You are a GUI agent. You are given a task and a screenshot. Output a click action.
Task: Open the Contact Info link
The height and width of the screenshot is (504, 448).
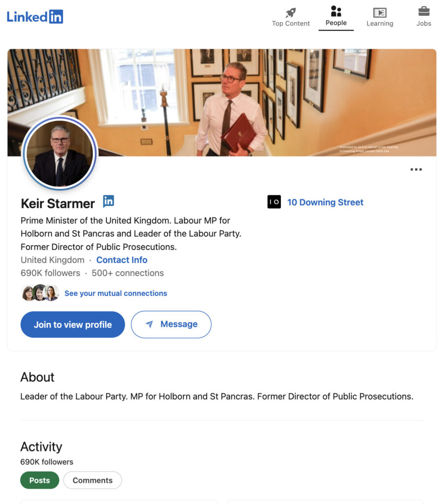(x=121, y=260)
